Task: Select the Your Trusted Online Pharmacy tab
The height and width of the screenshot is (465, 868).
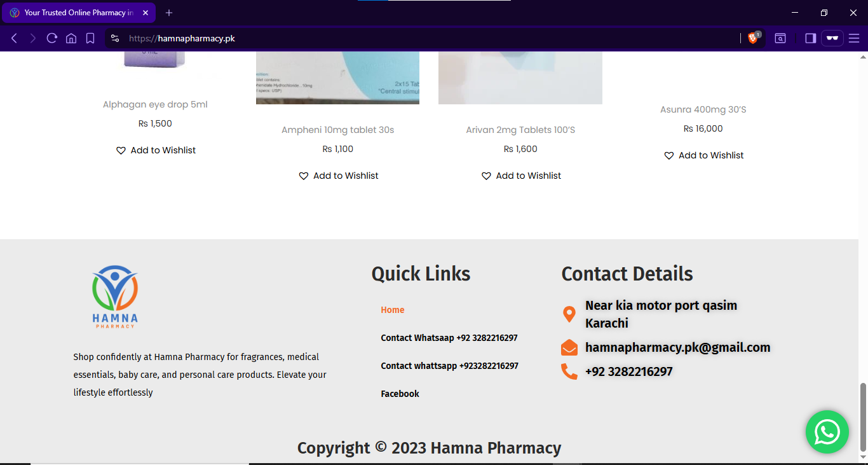Action: pyautogui.click(x=80, y=13)
